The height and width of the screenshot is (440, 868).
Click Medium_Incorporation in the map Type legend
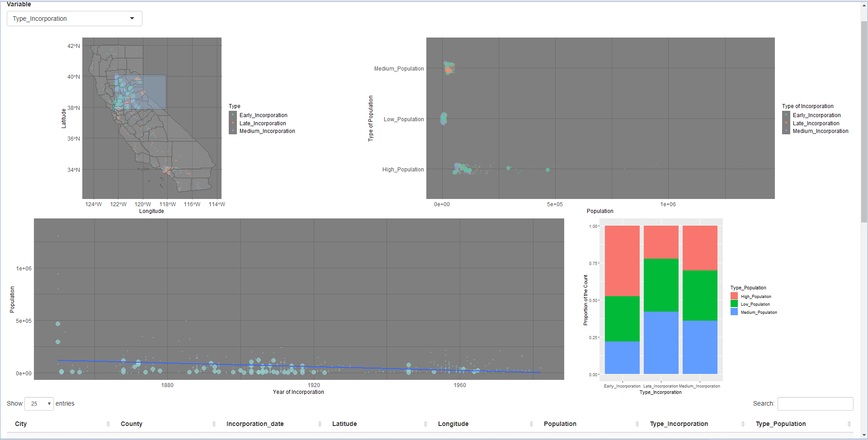(x=267, y=131)
